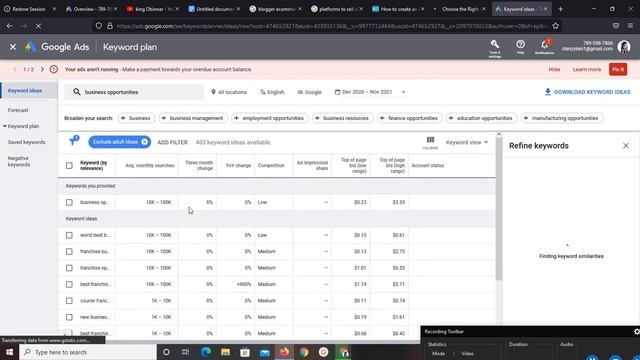Image resolution: width=640 pixels, height=360 pixels.
Task: Add 'finance opportunities' to broaden search
Action: 409,118
